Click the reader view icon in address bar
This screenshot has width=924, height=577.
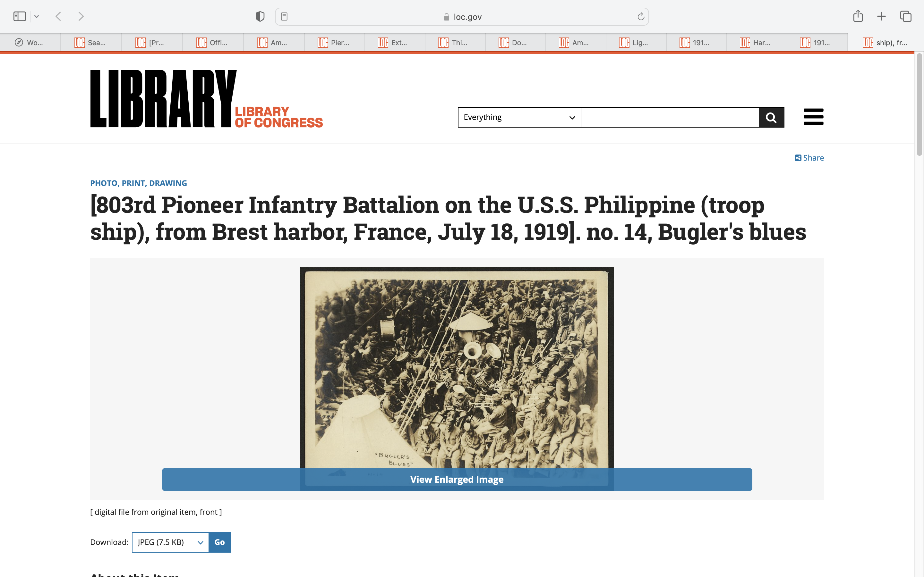coord(284,16)
